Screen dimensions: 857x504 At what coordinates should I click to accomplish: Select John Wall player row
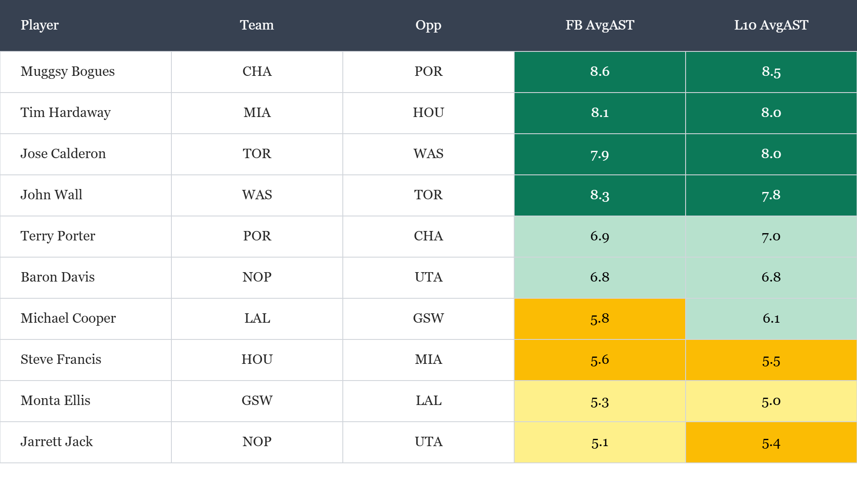pos(51,195)
